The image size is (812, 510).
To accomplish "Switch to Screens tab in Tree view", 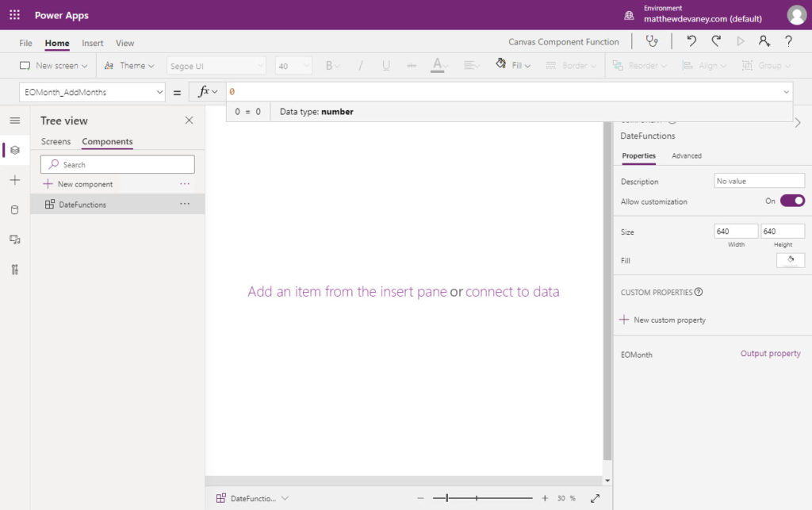I will pos(56,141).
